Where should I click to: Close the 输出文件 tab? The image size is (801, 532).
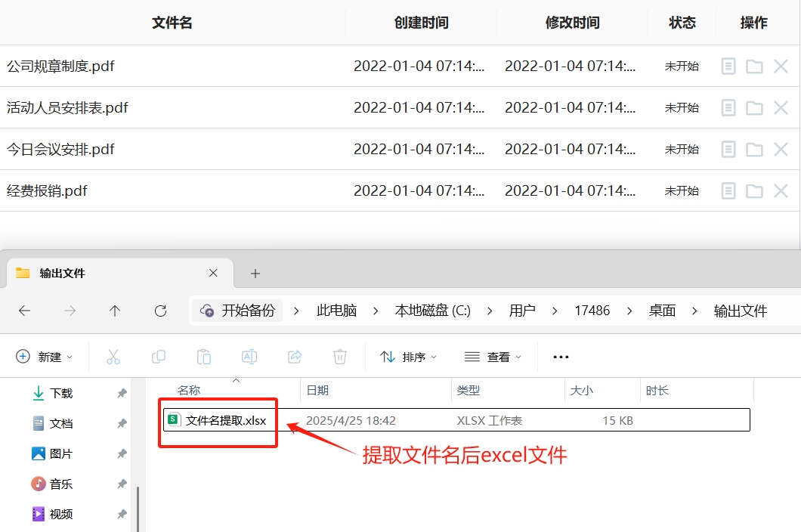click(x=214, y=274)
